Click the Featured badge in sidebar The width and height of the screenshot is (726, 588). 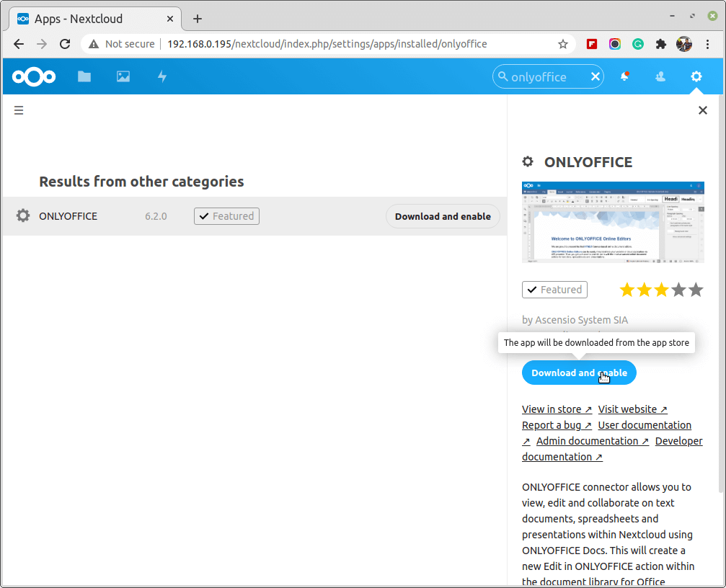[x=554, y=290]
